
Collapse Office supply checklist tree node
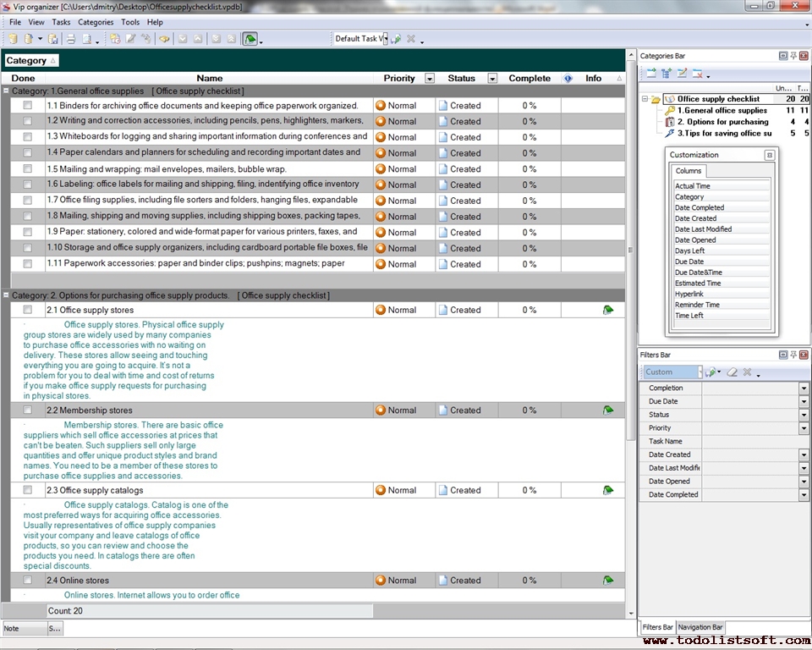645,98
